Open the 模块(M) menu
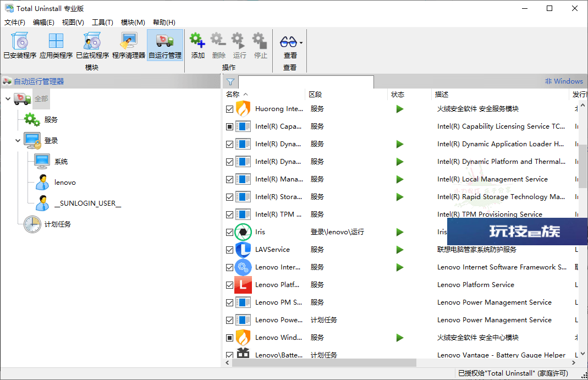This screenshot has height=380, width=588. pyautogui.click(x=133, y=23)
